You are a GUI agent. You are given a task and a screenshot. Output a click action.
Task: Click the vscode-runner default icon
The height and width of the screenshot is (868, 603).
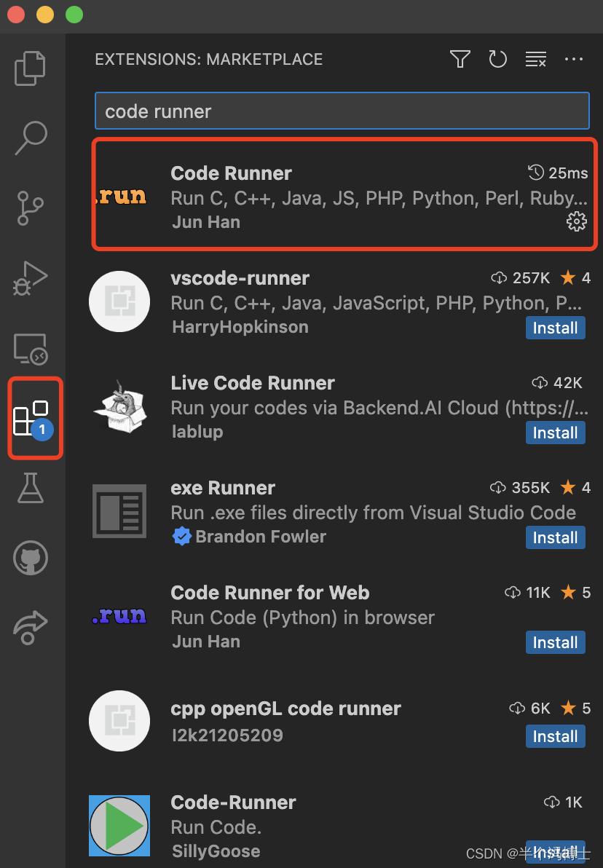(x=119, y=301)
